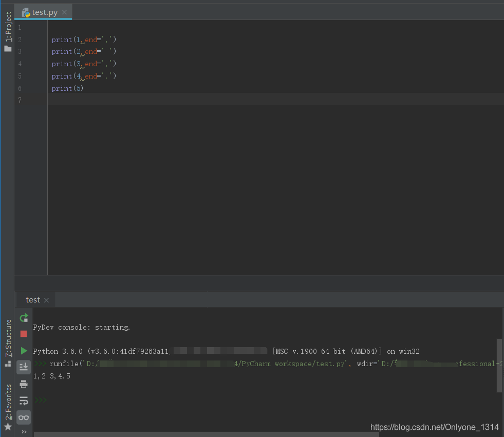Click the Rerun console icon
504x437 pixels.
click(x=24, y=318)
